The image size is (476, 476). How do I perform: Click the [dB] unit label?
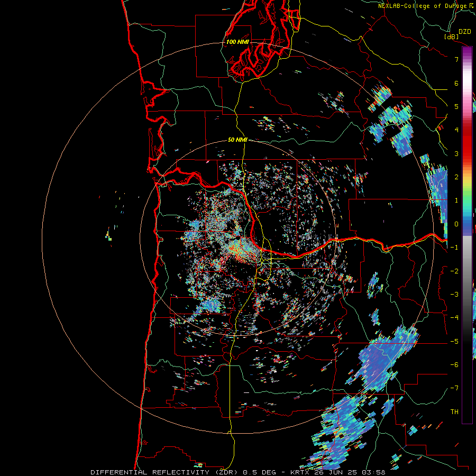coord(451,36)
